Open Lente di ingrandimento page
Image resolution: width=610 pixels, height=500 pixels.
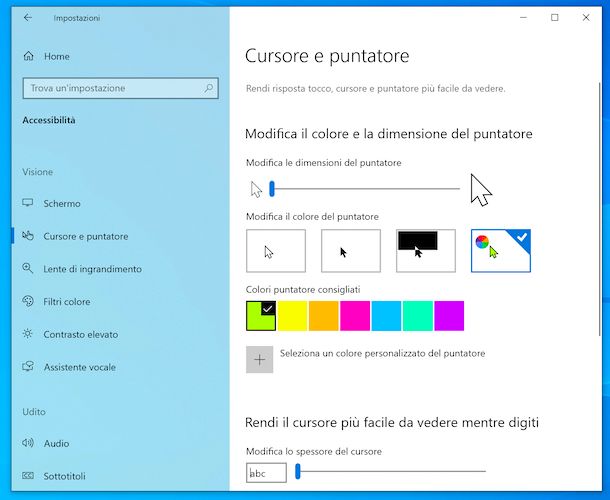tap(121, 268)
